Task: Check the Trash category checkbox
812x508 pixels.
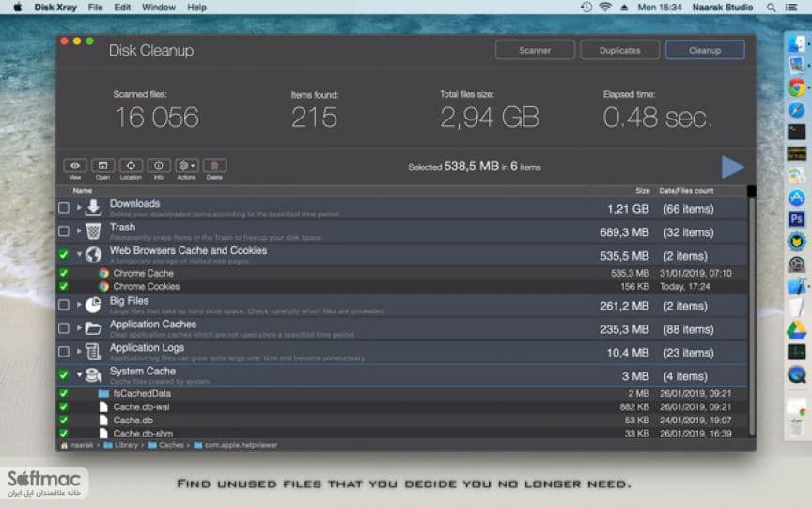Action: point(64,231)
